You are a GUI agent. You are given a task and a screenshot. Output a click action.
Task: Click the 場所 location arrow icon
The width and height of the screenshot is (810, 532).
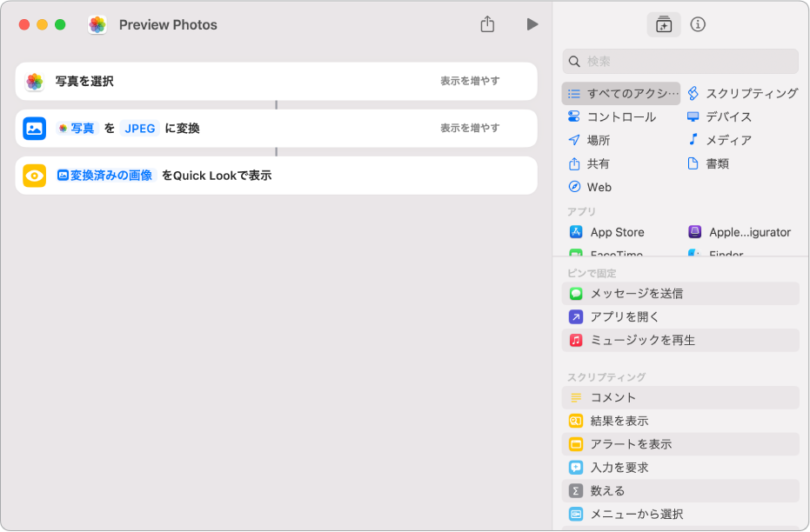[573, 140]
